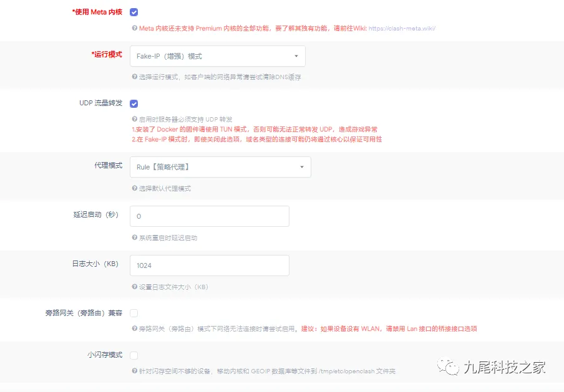This screenshot has height=392, width=564.
Task: Click the 延迟启动（秒） input field
Action: [209, 216]
